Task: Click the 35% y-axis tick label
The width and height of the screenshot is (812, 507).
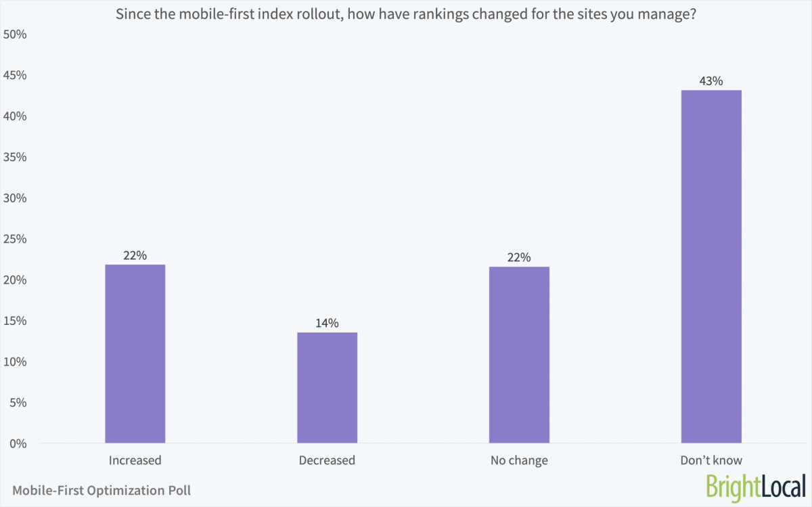Action: [x=15, y=157]
